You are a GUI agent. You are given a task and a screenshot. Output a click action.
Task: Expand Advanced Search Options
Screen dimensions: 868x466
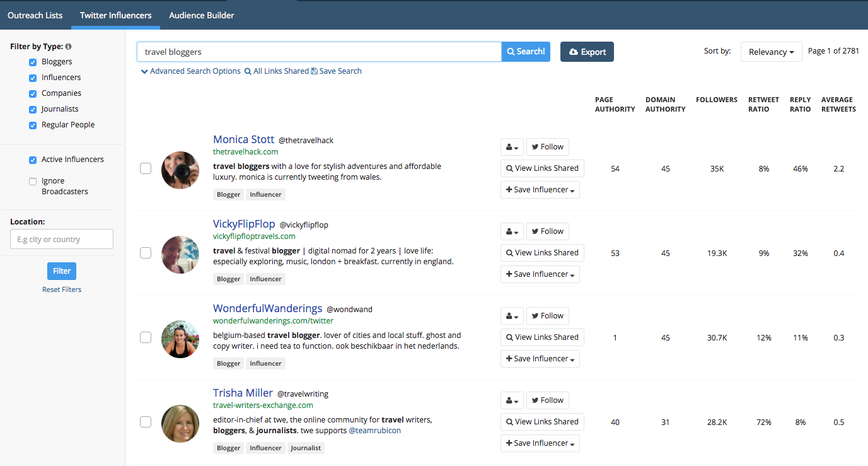[191, 71]
